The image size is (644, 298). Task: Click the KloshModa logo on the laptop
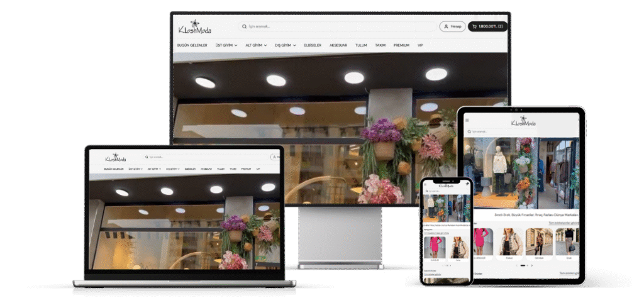[x=116, y=157]
